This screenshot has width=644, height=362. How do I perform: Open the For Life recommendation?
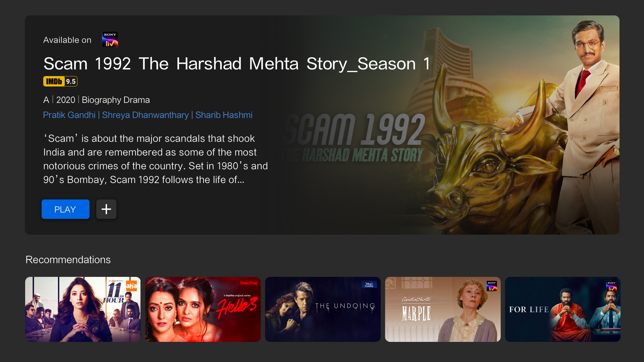tap(563, 309)
